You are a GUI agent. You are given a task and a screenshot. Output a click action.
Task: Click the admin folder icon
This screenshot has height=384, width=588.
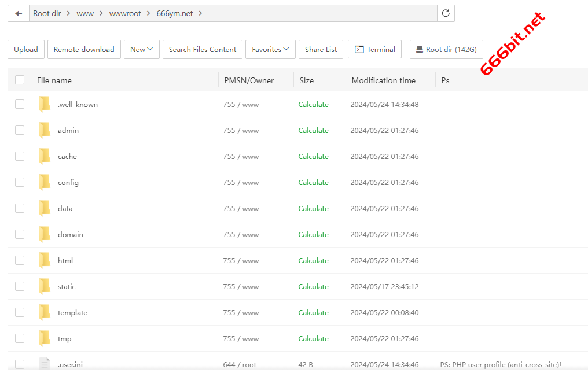45,131
